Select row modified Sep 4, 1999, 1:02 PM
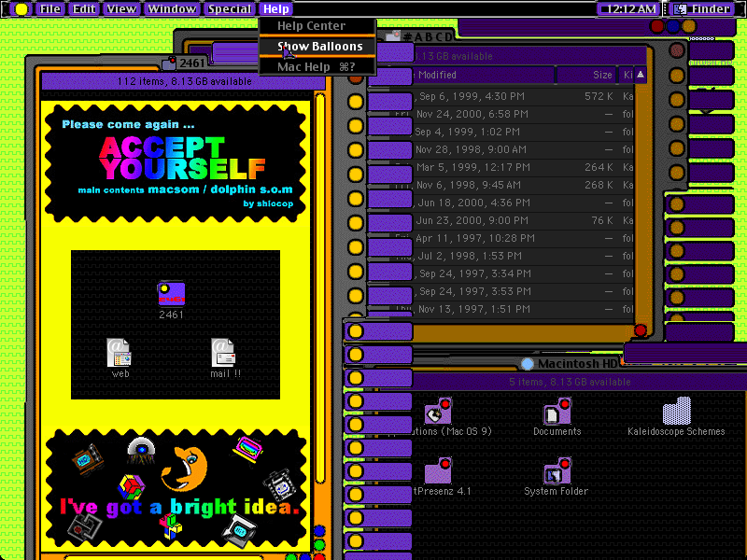 point(524,132)
